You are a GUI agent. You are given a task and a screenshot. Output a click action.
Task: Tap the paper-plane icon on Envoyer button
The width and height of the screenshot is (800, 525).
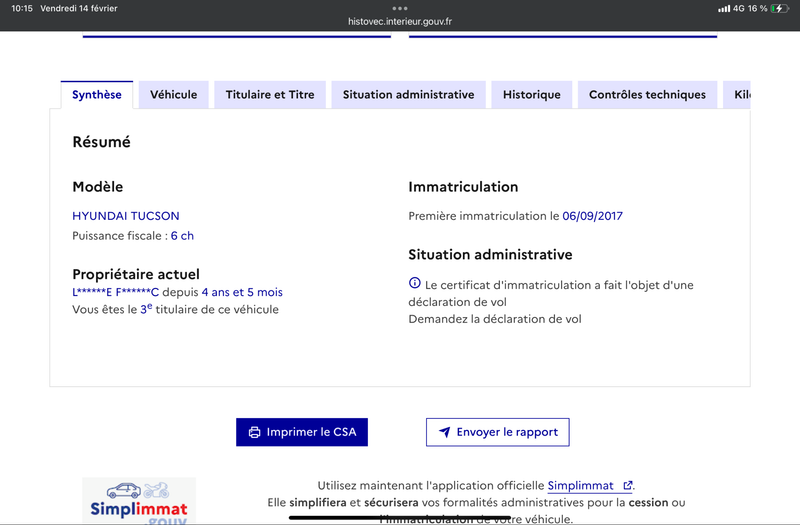(x=444, y=432)
